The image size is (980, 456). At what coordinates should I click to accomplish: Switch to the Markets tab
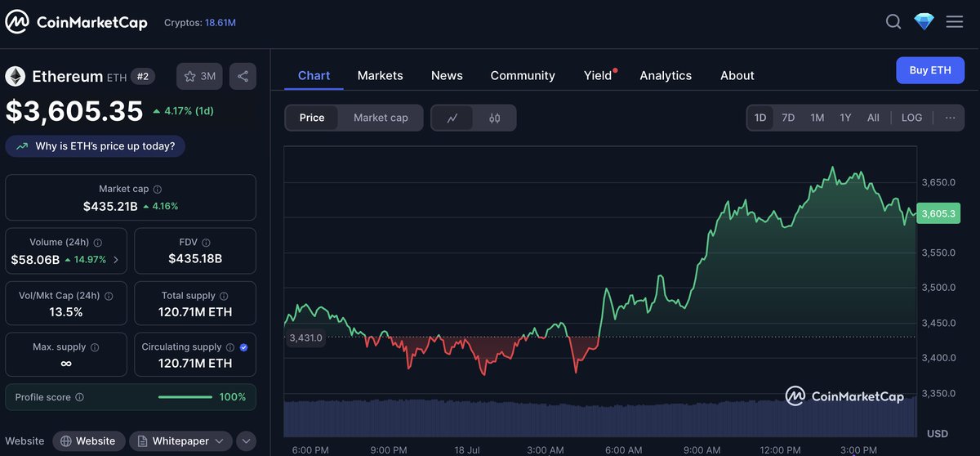[x=380, y=75]
